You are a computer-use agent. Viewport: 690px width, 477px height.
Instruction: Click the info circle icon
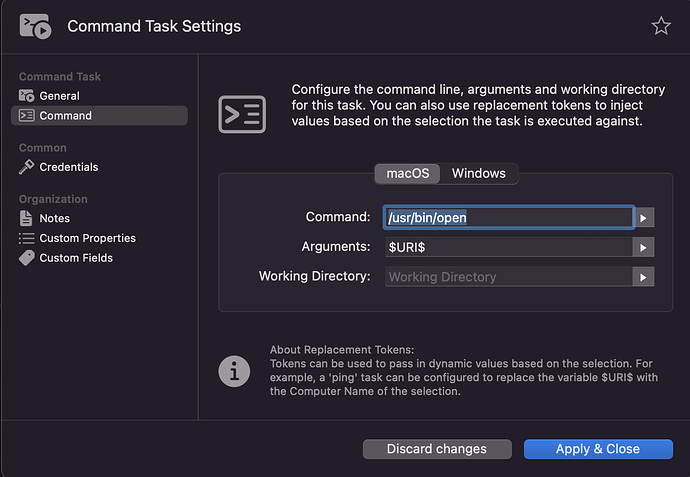[234, 371]
